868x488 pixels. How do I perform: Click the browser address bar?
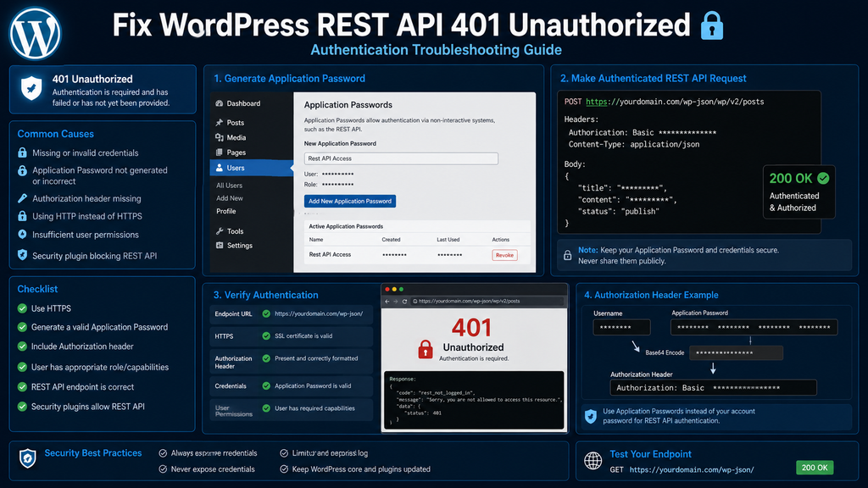pos(487,301)
